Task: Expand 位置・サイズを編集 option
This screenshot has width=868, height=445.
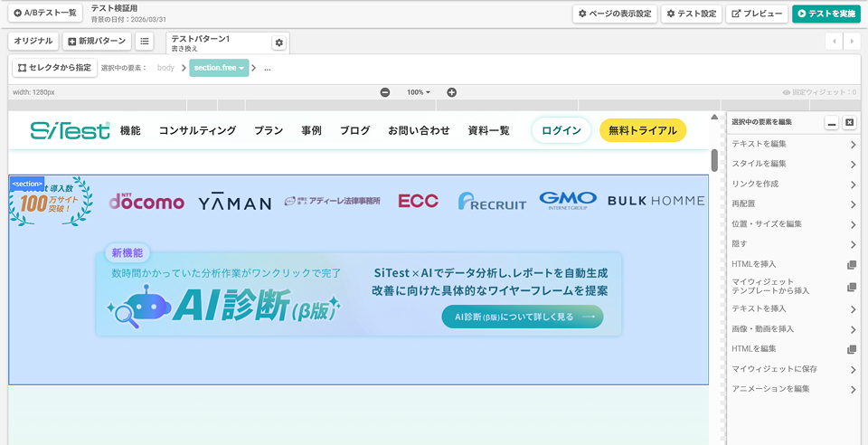Action: 795,224
